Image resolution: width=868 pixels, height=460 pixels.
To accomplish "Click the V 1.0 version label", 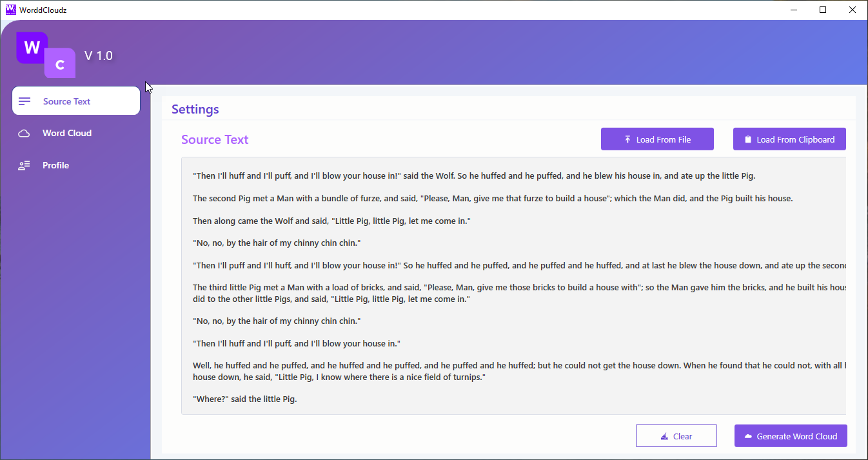I will pyautogui.click(x=99, y=56).
